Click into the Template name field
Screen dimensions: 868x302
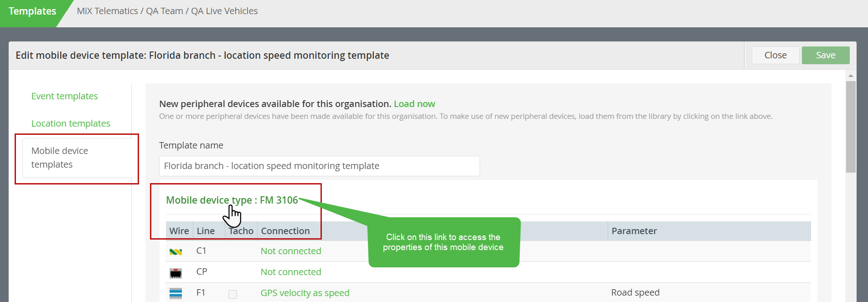point(319,166)
